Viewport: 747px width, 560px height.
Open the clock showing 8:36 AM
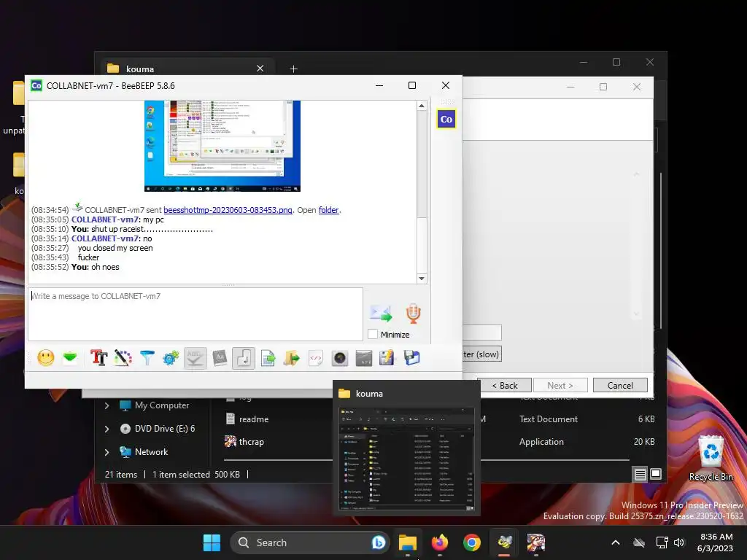coord(715,542)
